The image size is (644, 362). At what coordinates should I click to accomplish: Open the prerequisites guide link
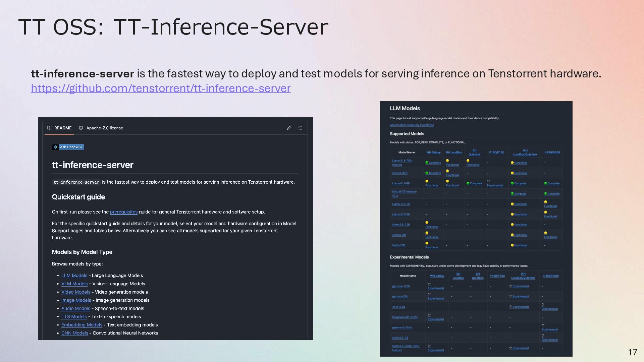(x=123, y=212)
